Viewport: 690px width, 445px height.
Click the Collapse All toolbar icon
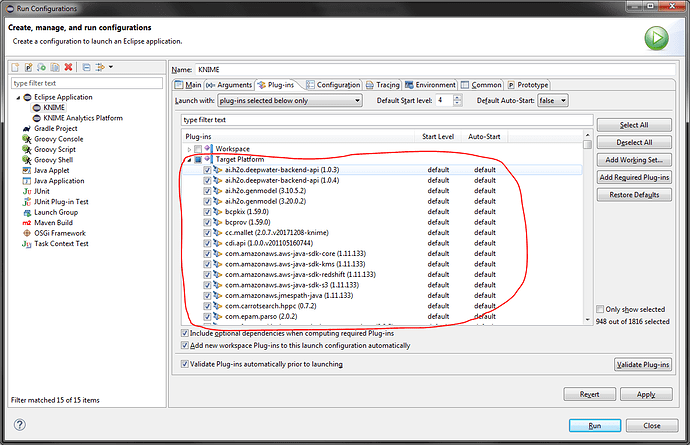point(87,67)
